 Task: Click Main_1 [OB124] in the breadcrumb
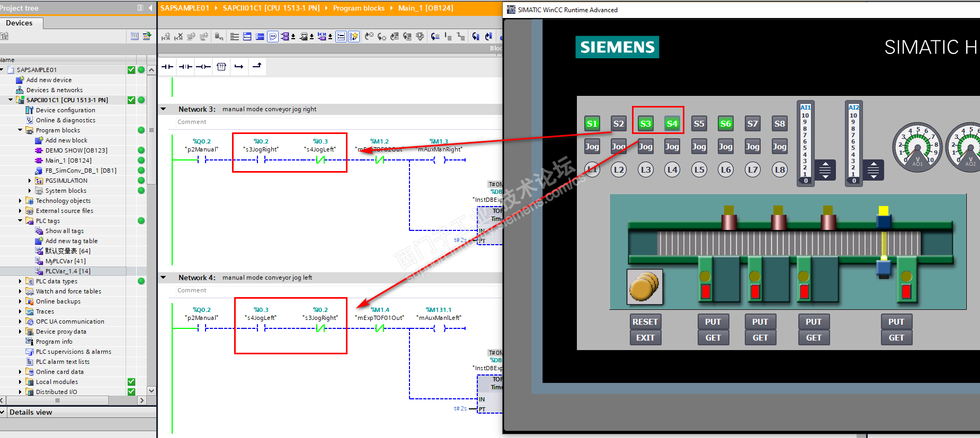click(x=425, y=8)
